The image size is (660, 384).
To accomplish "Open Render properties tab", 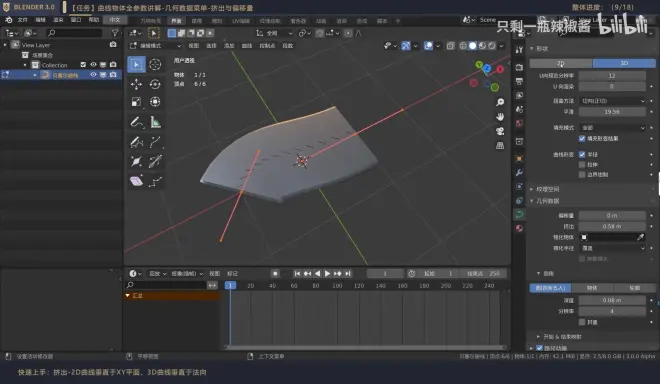I will tap(519, 67).
